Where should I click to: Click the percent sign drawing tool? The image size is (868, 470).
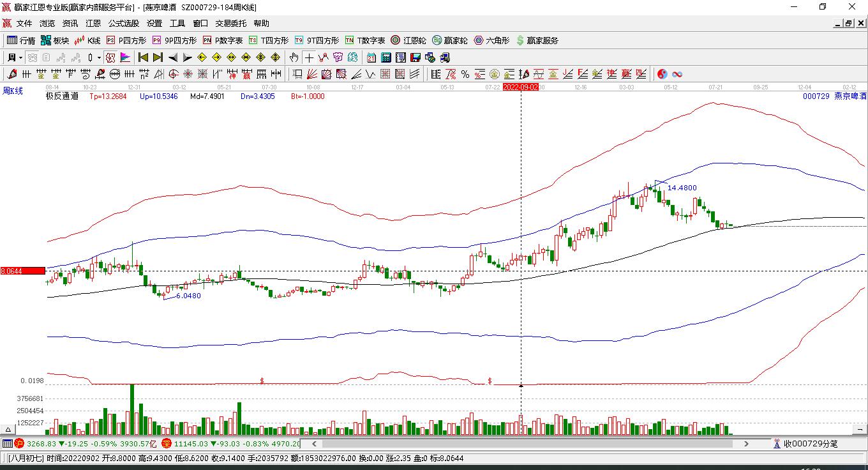pos(465,74)
